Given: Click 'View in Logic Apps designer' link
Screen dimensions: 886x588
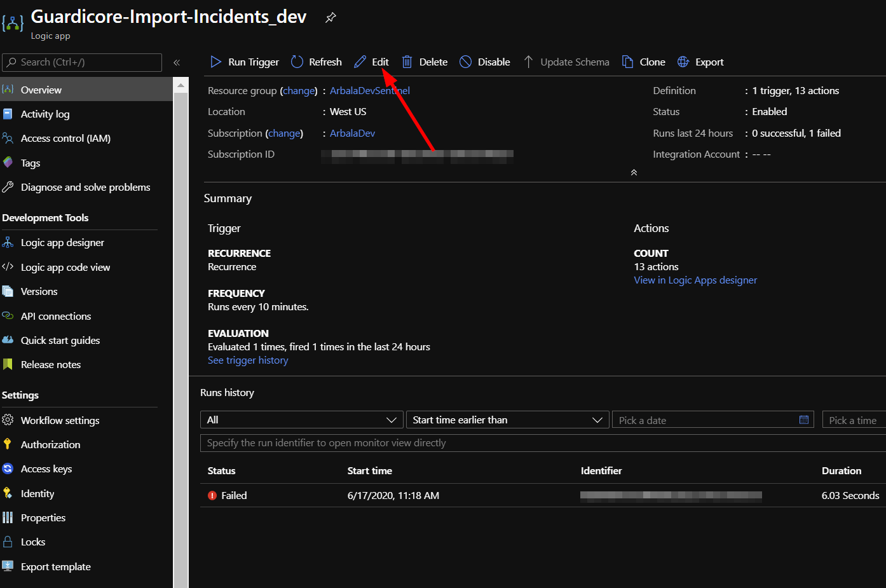Looking at the screenshot, I should (695, 280).
